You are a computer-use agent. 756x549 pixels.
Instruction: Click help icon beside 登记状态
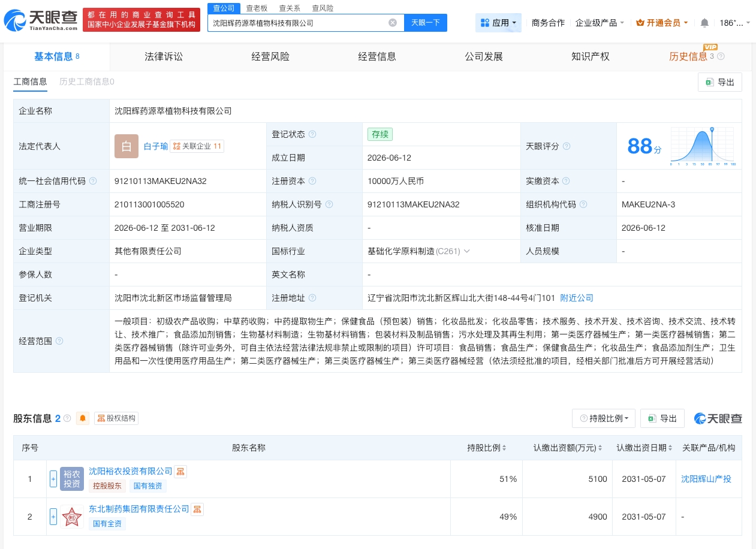[x=312, y=134]
